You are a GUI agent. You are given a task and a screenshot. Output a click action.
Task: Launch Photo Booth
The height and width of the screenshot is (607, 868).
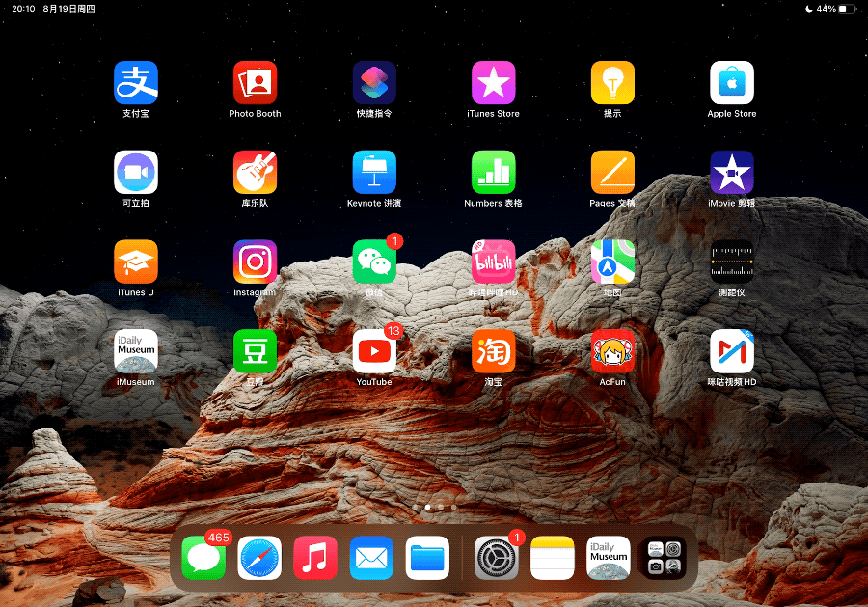pos(255,83)
